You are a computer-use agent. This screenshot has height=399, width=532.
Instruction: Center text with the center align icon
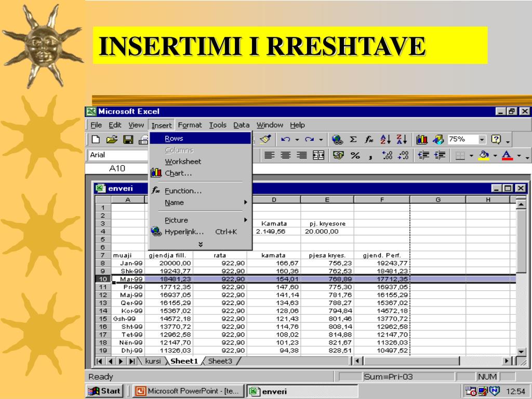click(x=286, y=155)
